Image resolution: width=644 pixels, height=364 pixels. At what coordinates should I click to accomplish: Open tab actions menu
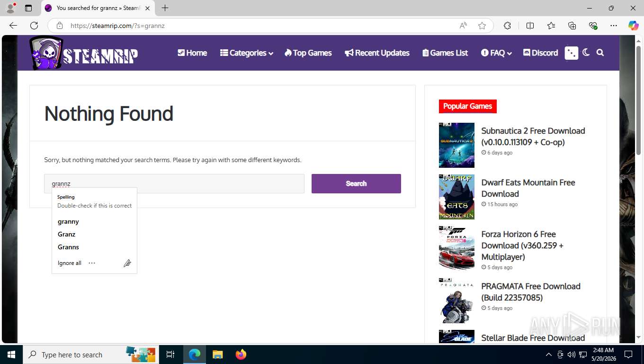(x=28, y=8)
